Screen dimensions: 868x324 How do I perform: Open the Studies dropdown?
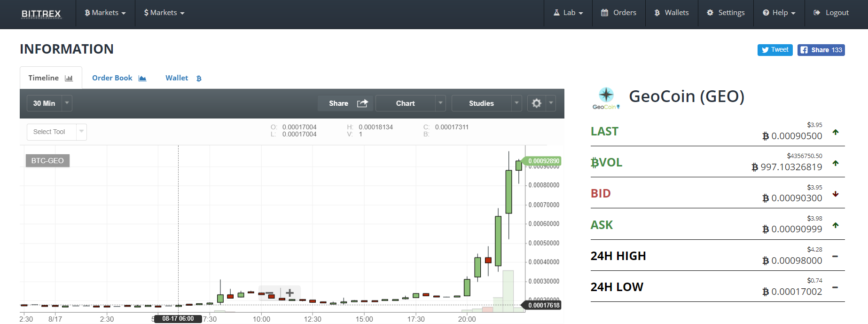(486, 103)
